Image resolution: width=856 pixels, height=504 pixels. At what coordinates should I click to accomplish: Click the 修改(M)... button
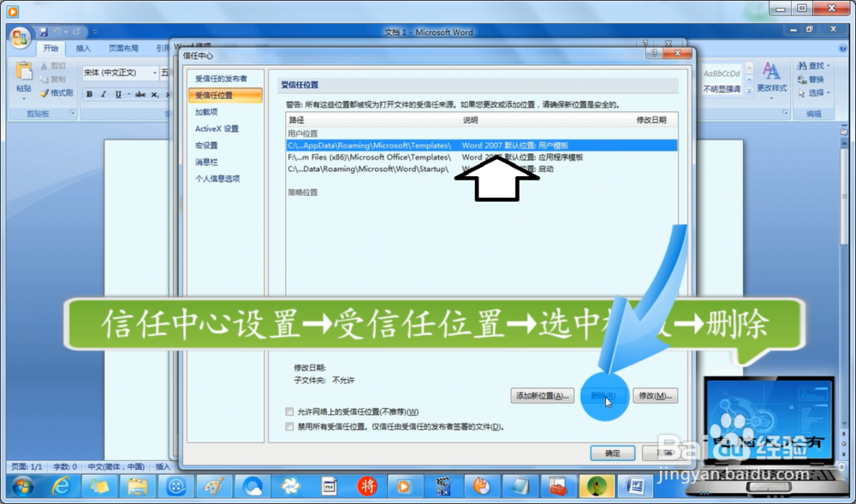click(655, 396)
